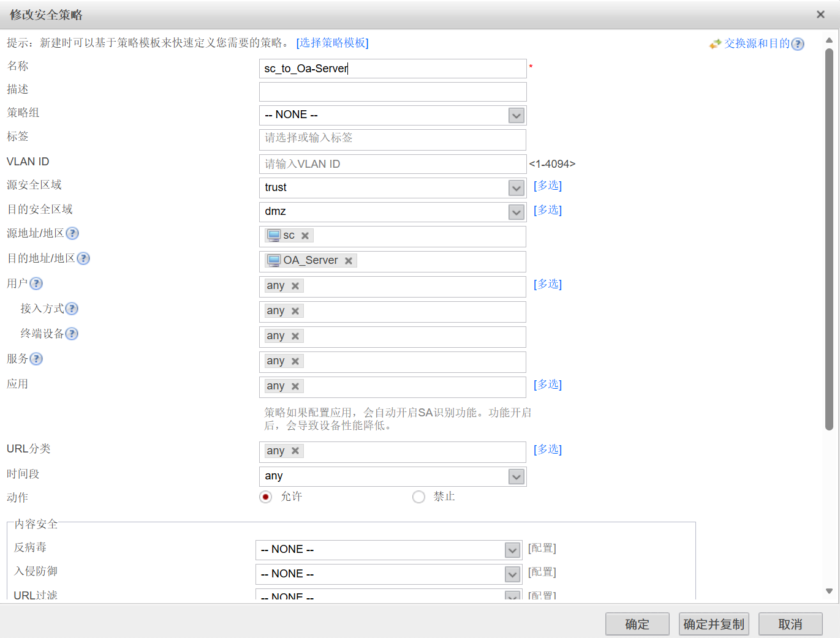Image resolution: width=840 pixels, height=638 pixels.
Task: Click the 交换源和目的 link
Action: click(x=757, y=43)
